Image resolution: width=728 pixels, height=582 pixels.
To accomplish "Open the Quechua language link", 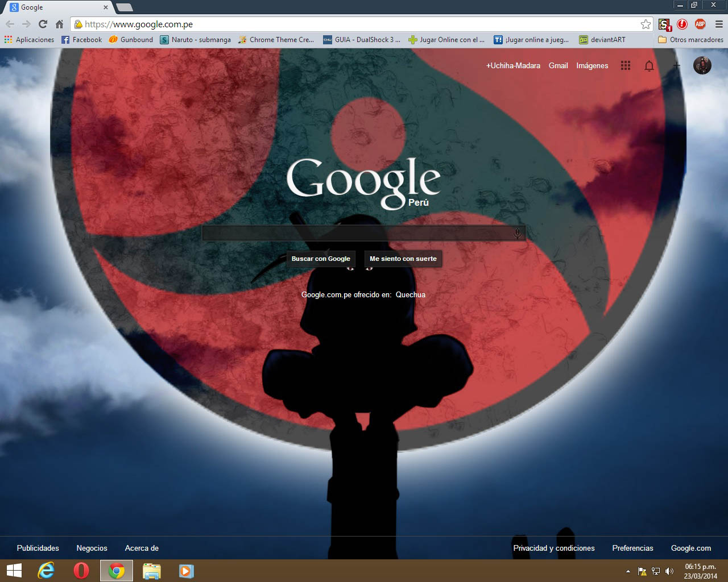I will pyautogui.click(x=411, y=294).
